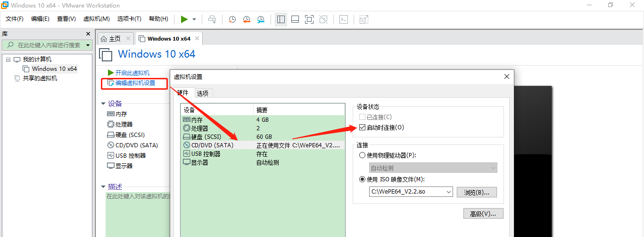Screen dimensions: 644x237
Task: Collapse the 设备 section triangle
Action: pyautogui.click(x=103, y=103)
